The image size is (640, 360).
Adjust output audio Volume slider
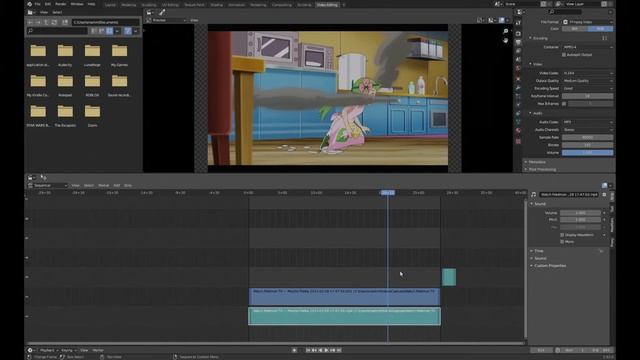[587, 153]
